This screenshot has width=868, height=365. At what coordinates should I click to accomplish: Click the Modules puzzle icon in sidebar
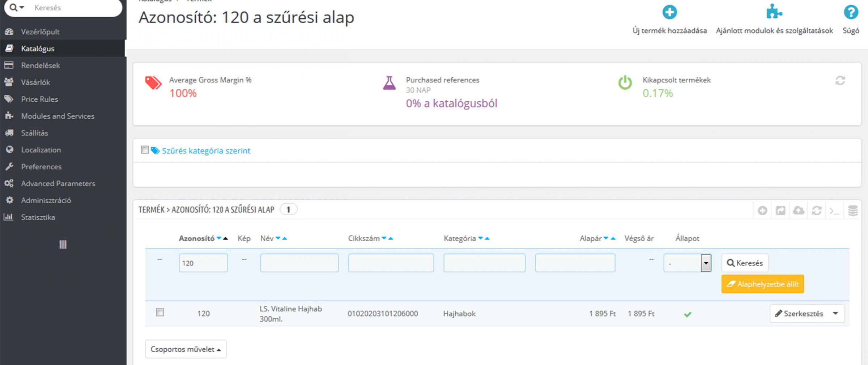9,116
